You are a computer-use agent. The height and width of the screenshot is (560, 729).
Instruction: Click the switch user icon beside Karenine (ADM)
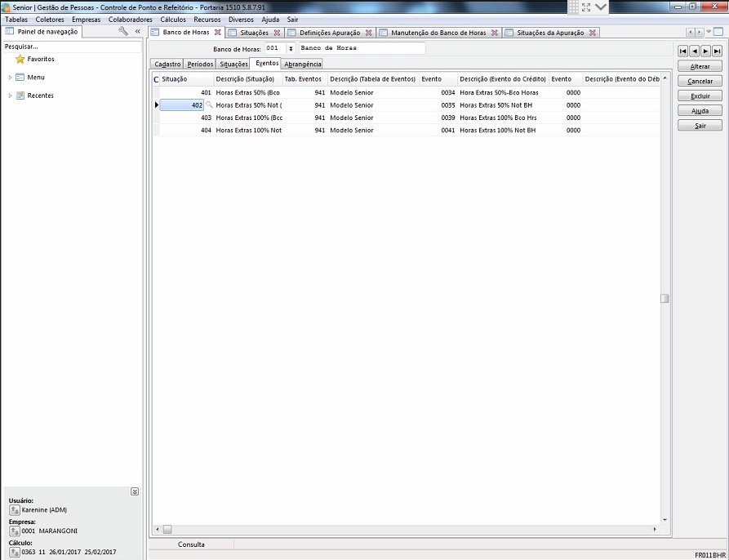click(x=15, y=510)
